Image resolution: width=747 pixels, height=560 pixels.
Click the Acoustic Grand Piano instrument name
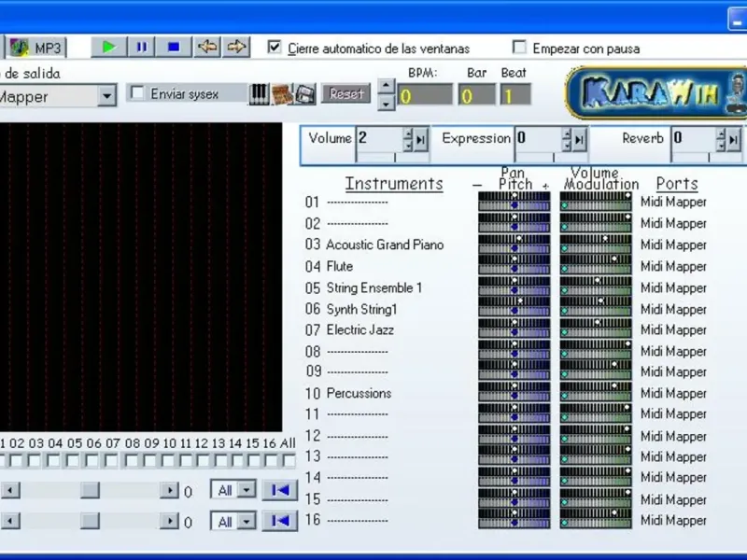point(385,245)
